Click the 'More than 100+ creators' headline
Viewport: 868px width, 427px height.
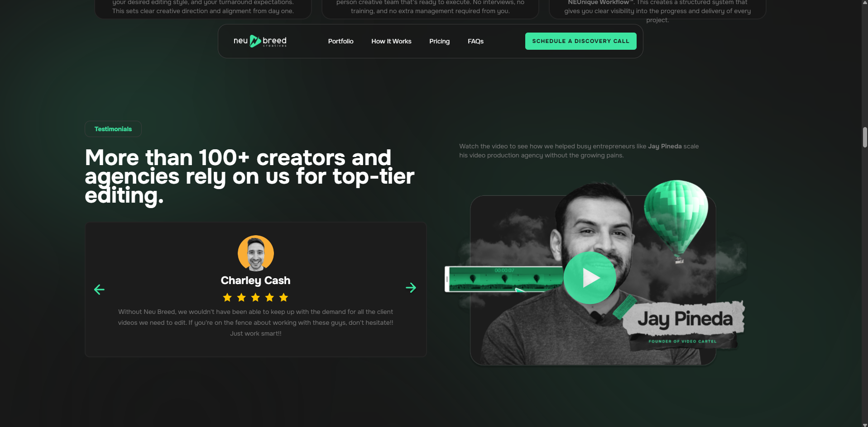(249, 176)
